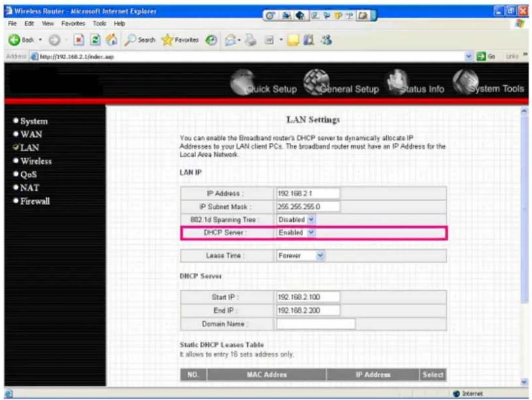Open the View menu
This screenshot has width=532, height=400.
coord(48,23)
